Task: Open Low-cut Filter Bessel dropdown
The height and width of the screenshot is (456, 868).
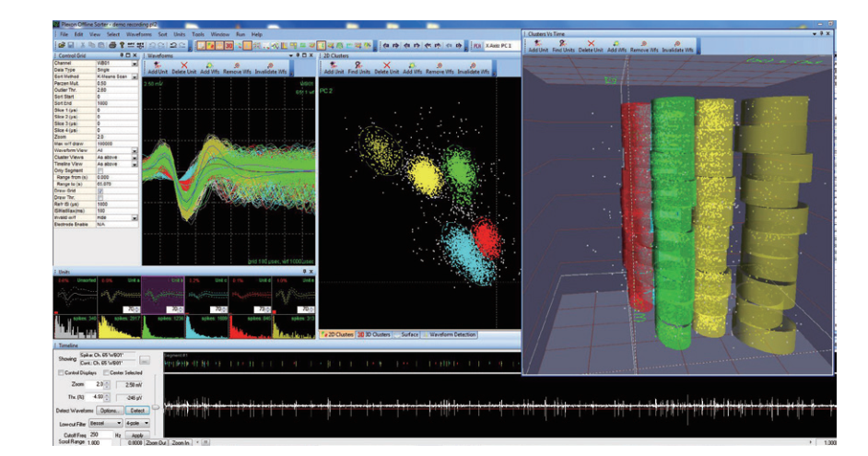Action: 105,424
